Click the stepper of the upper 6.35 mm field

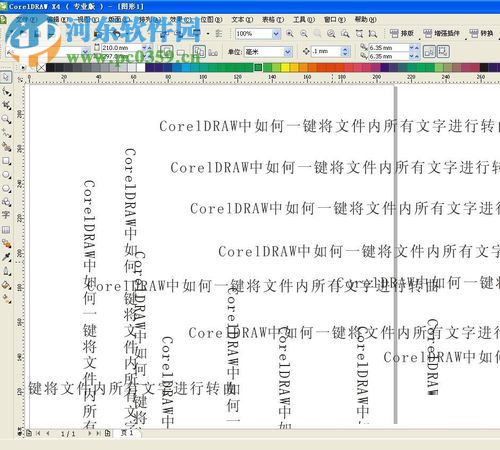(414, 48)
